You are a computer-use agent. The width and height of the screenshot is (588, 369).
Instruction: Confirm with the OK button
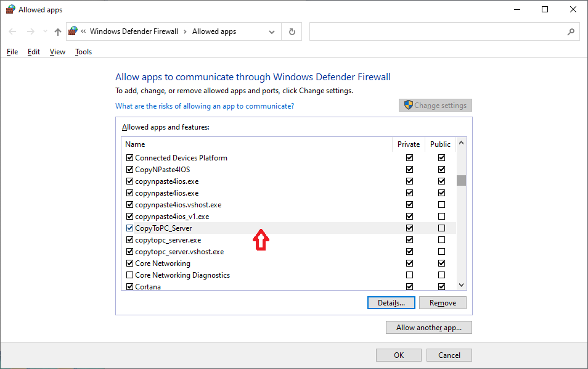399,355
